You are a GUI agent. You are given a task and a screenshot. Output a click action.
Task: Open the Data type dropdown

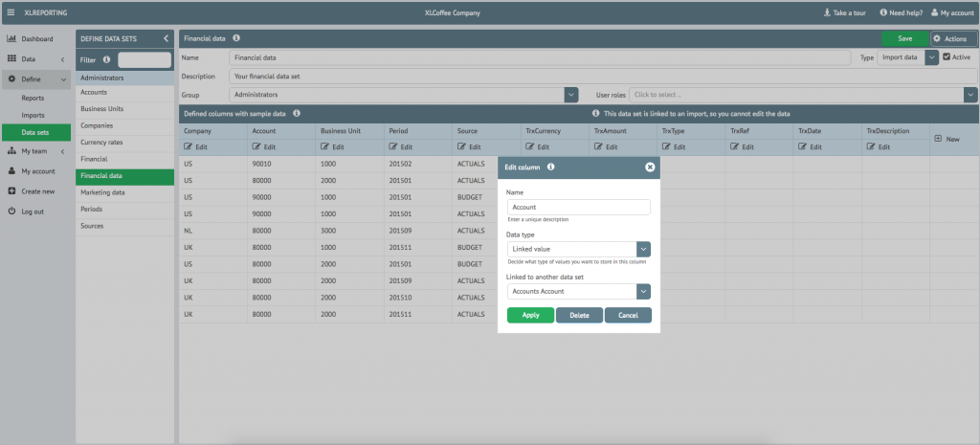coord(644,250)
